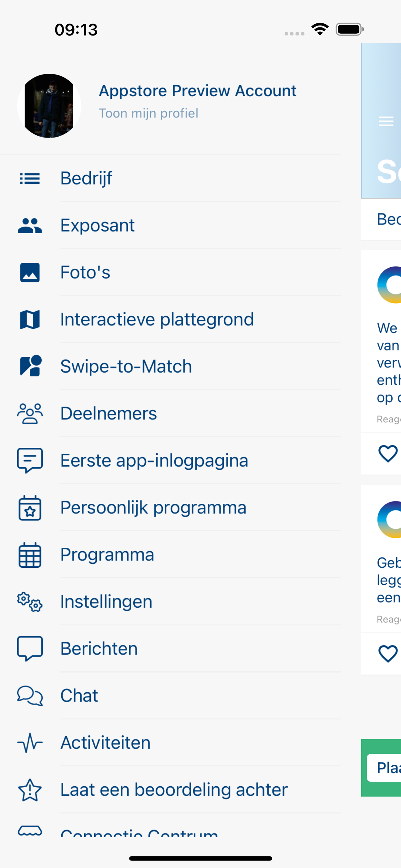
Task: Tap the Activiteiten pulse icon
Action: [x=30, y=743]
